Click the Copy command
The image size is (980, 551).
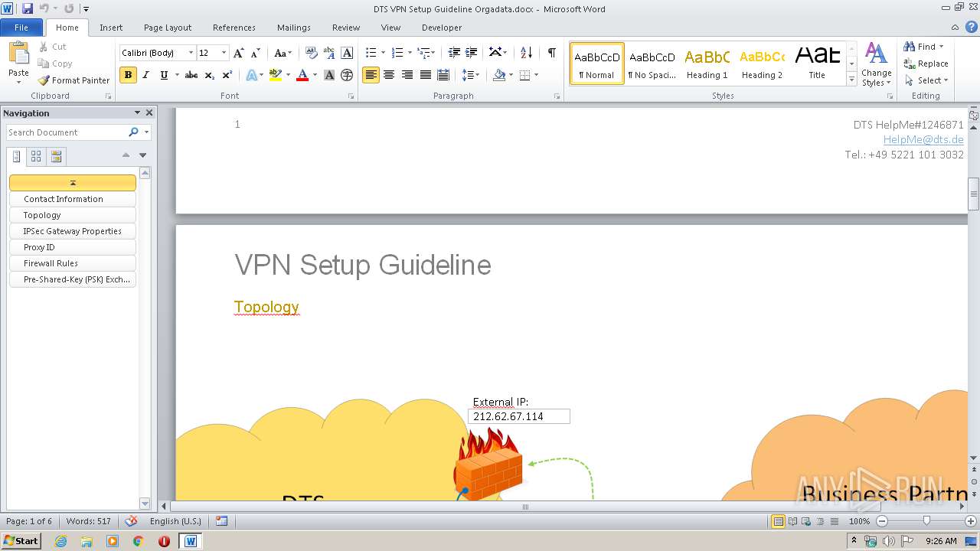point(55,64)
